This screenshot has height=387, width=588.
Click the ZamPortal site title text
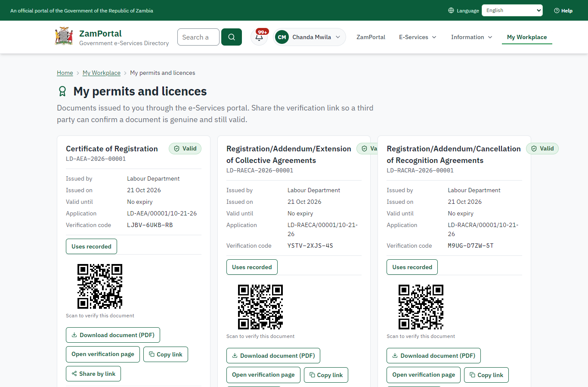coord(100,34)
